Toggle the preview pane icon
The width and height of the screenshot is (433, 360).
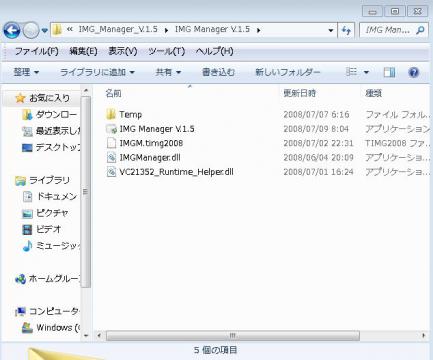point(389,72)
